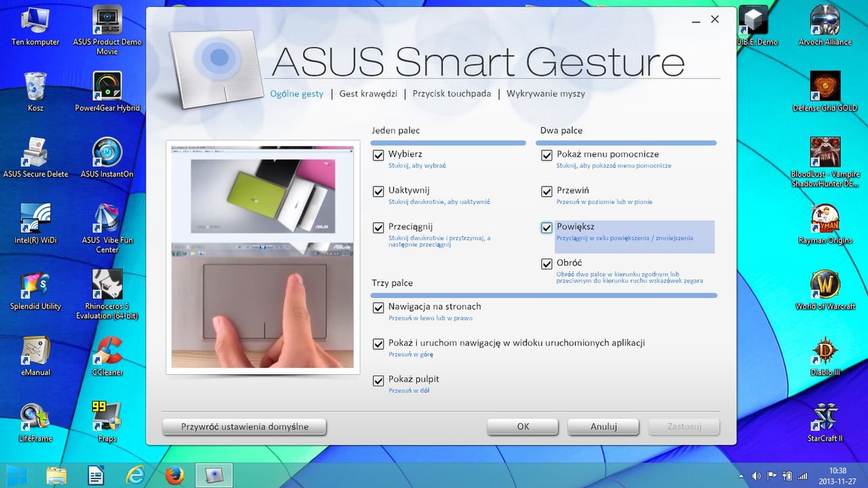868x488 pixels.
Task: Minimize the ASUS Smart Gesture window
Action: 696,21
